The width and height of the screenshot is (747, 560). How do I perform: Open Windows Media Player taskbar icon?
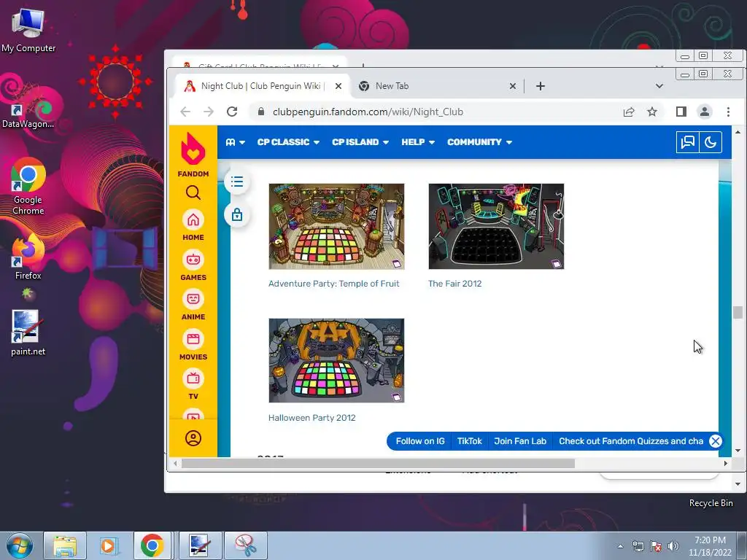coord(108,545)
